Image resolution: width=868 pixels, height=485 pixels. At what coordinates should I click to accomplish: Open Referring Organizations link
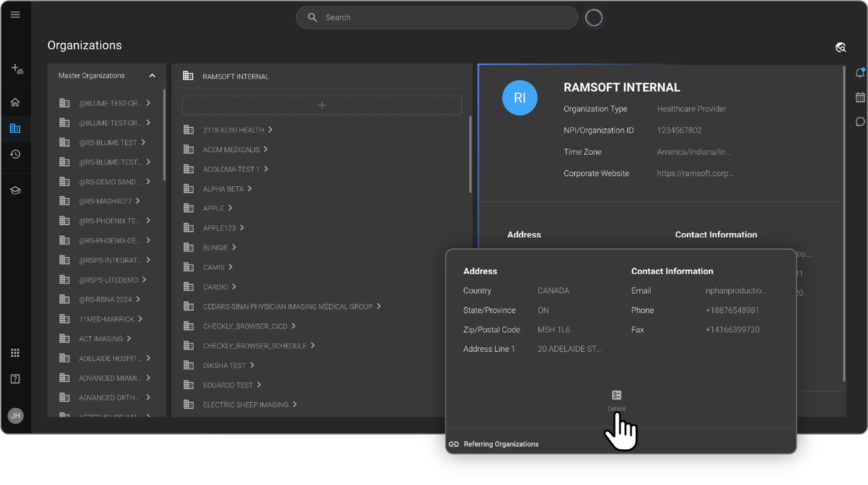[500, 444]
